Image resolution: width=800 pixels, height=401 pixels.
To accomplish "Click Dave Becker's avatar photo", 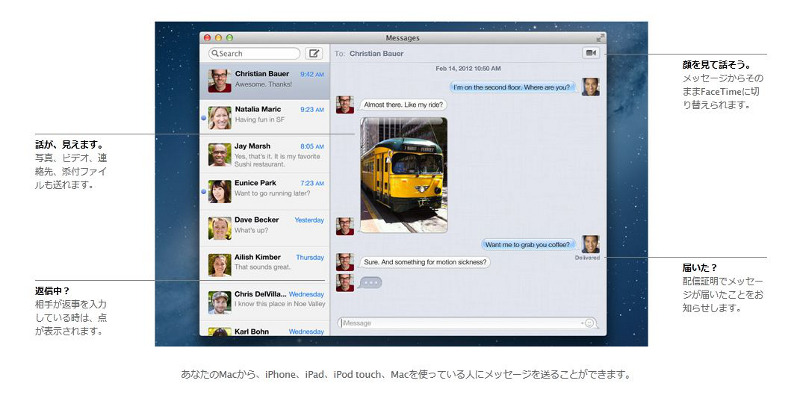I will [220, 228].
